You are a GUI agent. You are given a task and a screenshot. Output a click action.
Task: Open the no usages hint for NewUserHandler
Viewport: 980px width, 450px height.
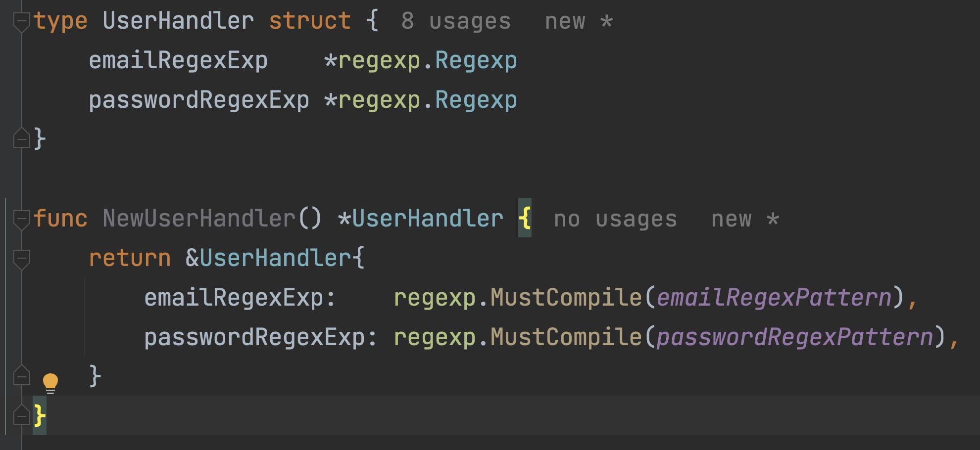click(615, 219)
